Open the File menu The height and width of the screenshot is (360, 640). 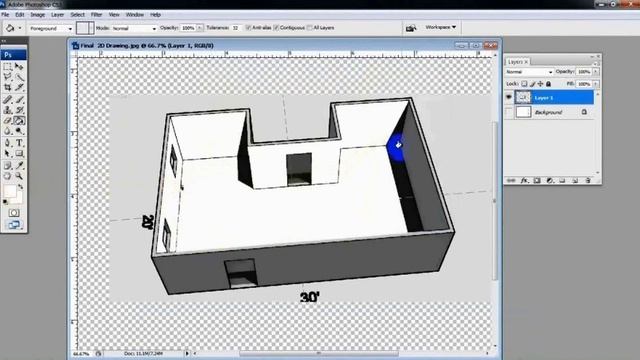[5, 15]
